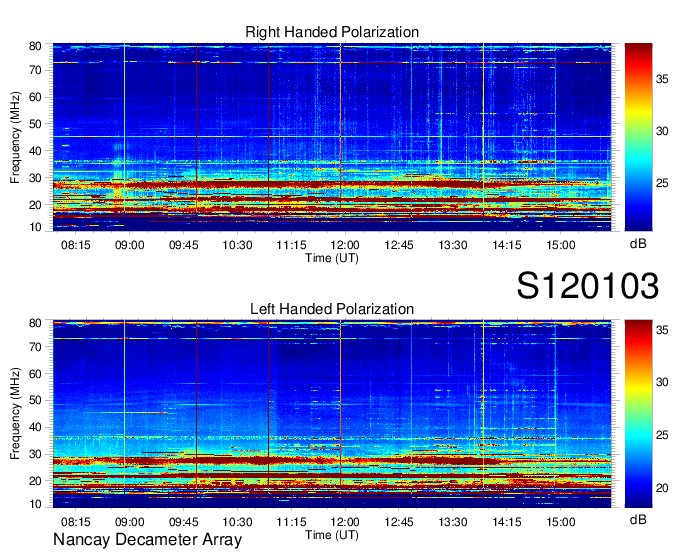
Task: Click the 25 value on the upper color bar
Action: point(662,183)
